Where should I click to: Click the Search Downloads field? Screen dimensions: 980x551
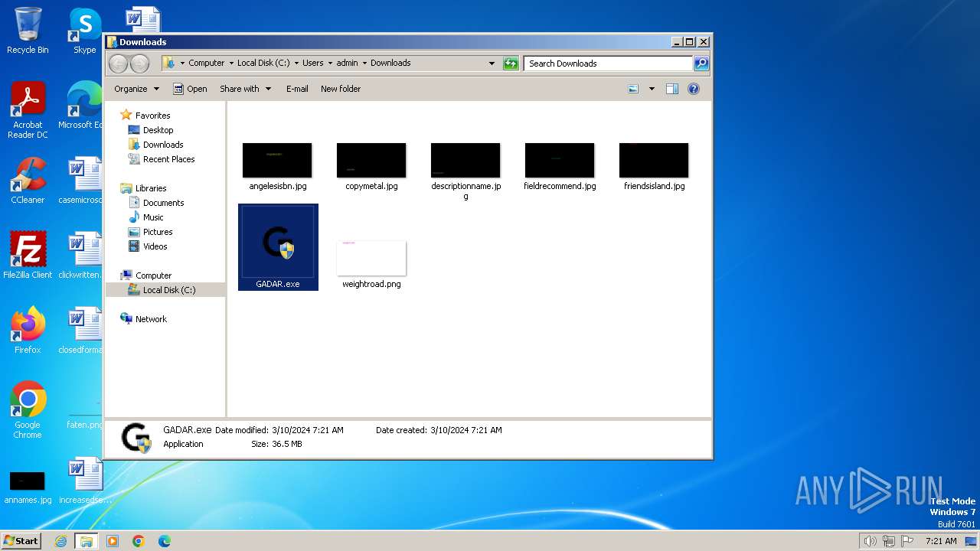(609, 64)
